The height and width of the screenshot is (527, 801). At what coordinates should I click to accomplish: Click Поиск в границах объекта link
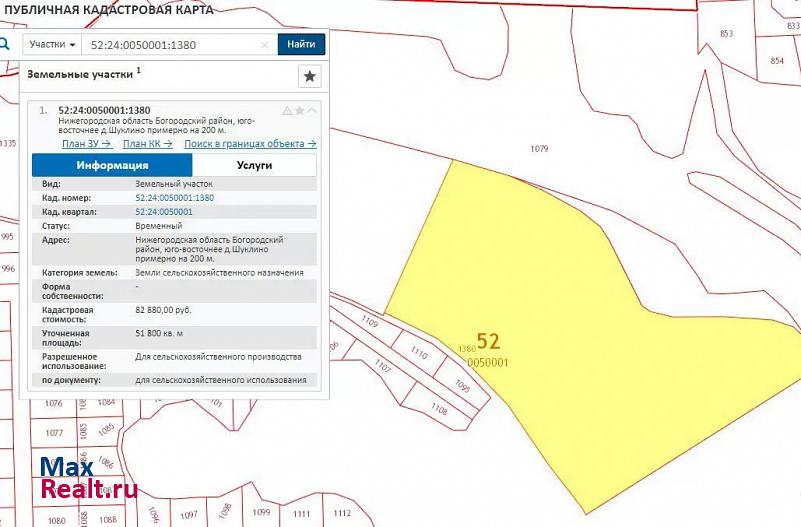coord(250,143)
